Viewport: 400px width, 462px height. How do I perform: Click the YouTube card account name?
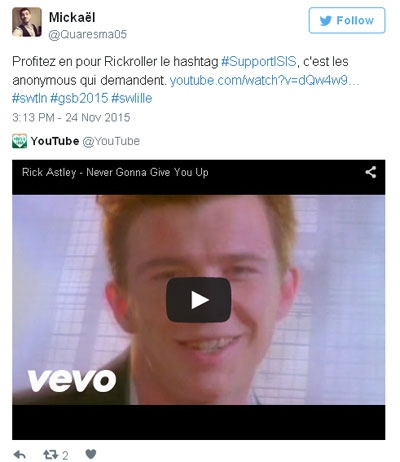point(55,141)
